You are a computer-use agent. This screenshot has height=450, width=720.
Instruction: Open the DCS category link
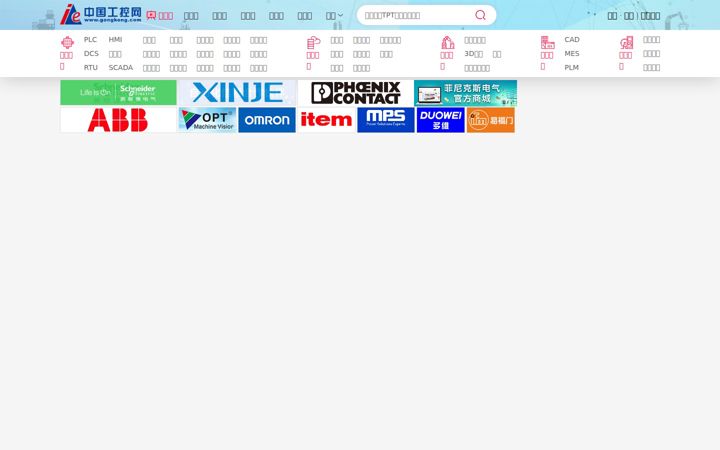[91, 53]
